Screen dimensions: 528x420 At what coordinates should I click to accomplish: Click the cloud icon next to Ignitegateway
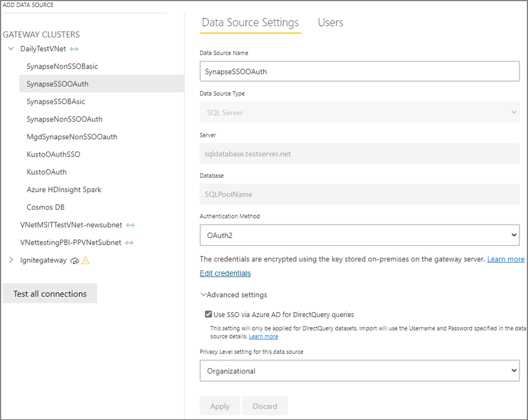click(x=75, y=261)
